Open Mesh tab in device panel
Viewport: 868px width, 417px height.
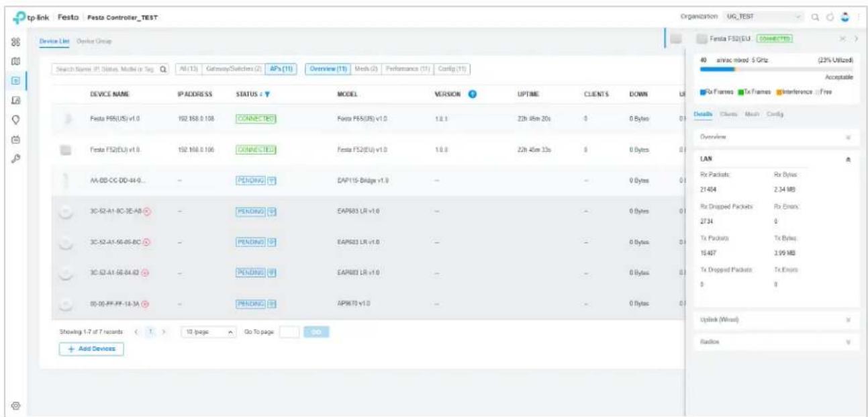(x=751, y=115)
